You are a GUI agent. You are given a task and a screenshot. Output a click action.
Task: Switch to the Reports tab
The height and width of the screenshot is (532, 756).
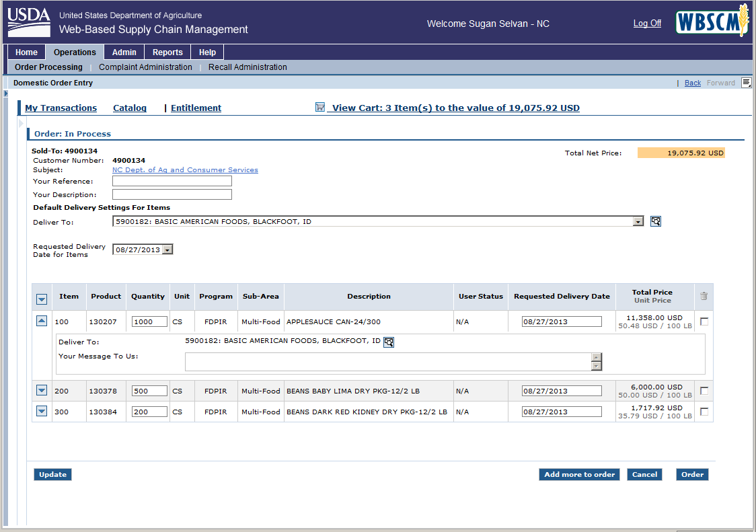point(167,52)
